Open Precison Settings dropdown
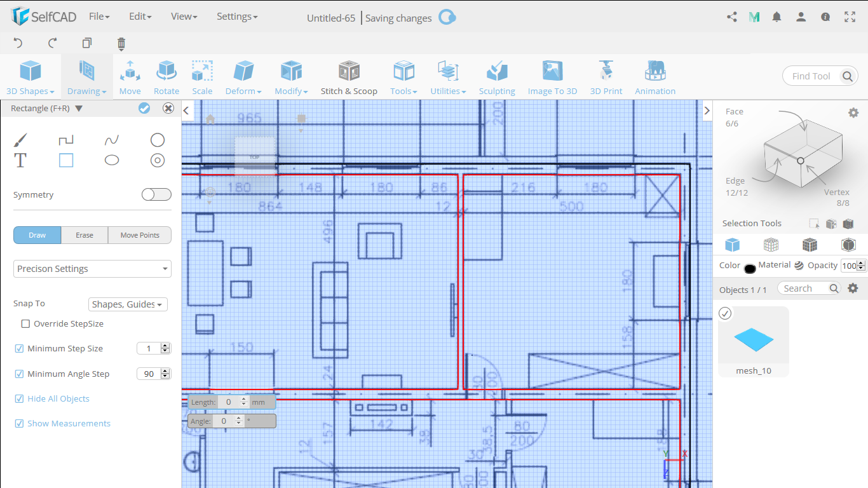Screen dimensions: 868x488 (93, 269)
